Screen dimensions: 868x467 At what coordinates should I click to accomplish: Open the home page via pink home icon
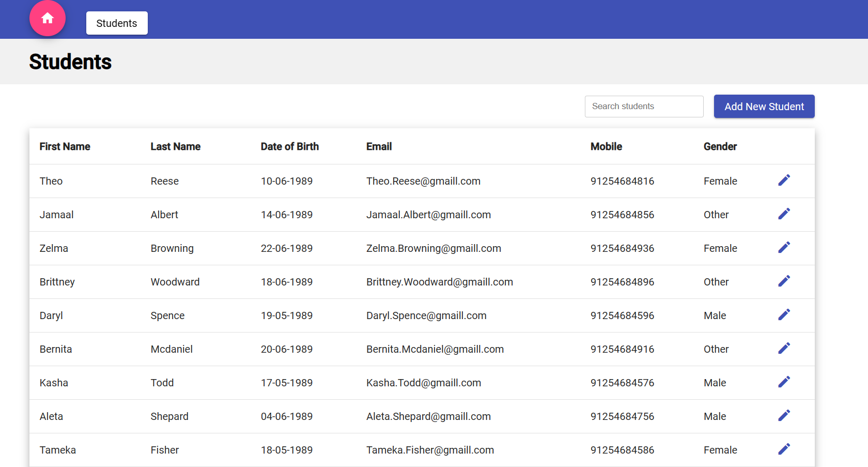(48, 18)
